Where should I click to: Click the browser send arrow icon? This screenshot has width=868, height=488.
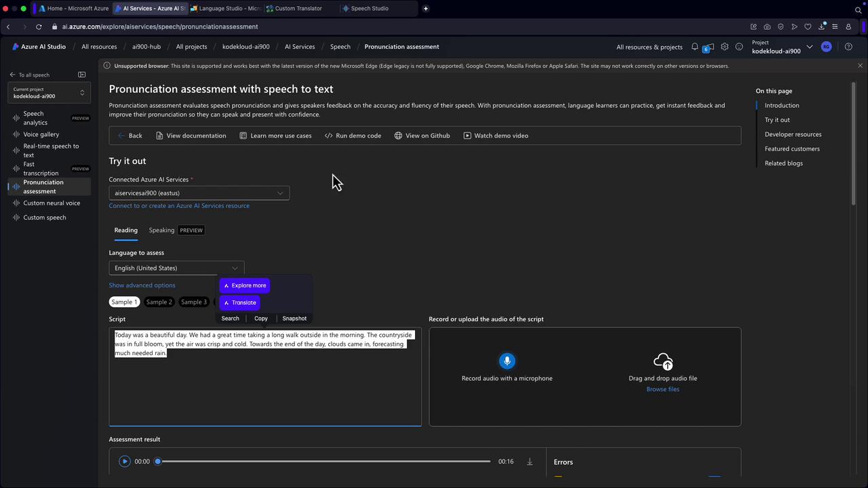click(794, 26)
